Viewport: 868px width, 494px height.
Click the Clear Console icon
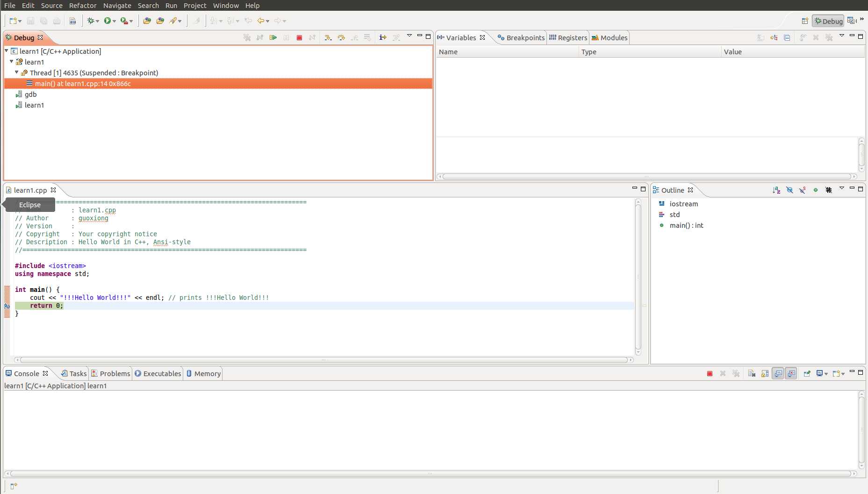[752, 373]
